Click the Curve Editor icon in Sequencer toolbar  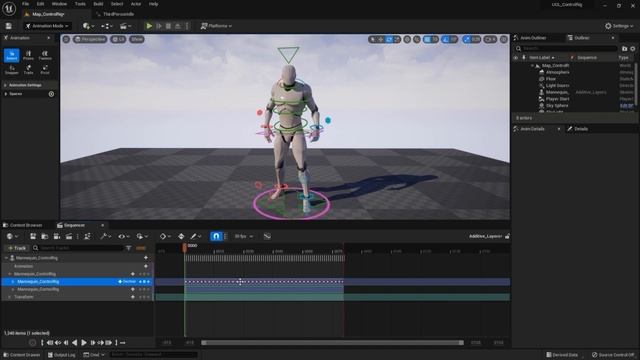click(267, 236)
